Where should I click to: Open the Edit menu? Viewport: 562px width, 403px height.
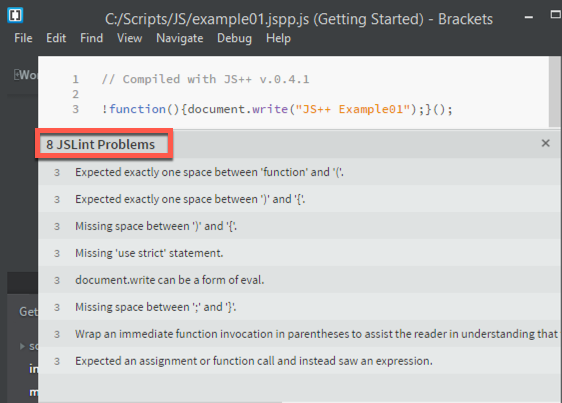click(x=56, y=38)
